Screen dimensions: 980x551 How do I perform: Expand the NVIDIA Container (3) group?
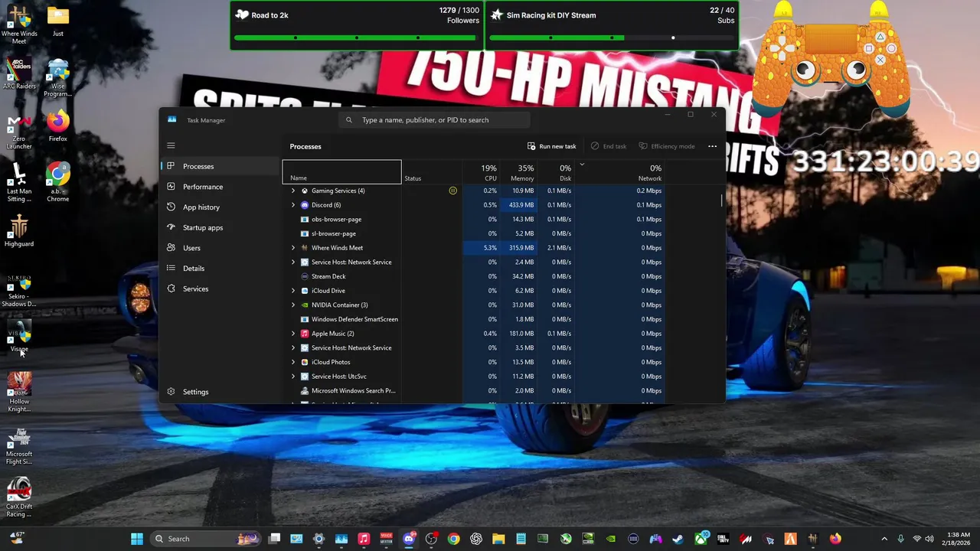[x=293, y=305]
